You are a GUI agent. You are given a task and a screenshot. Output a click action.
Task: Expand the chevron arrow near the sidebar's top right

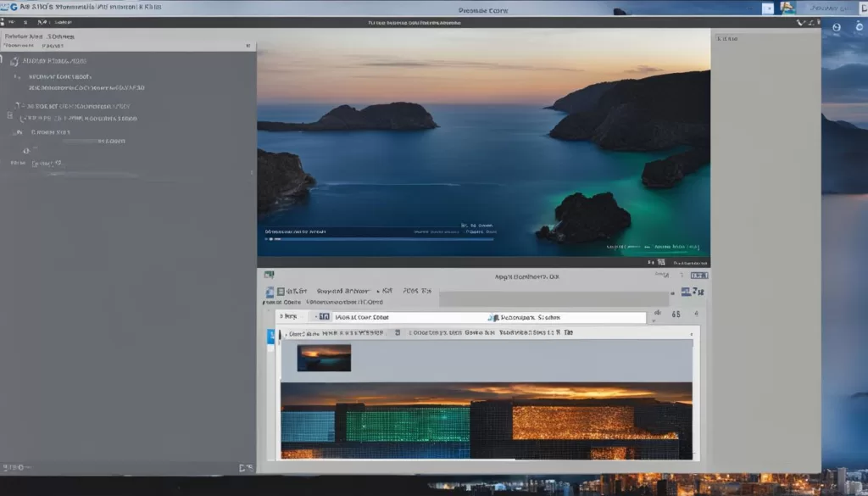[x=248, y=47]
